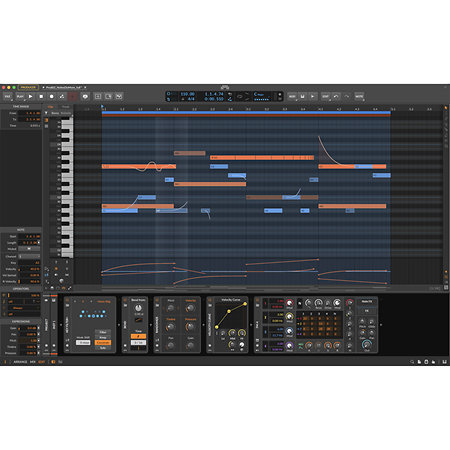
Task: Click the redo arrow icon
Action: [x=347, y=96]
